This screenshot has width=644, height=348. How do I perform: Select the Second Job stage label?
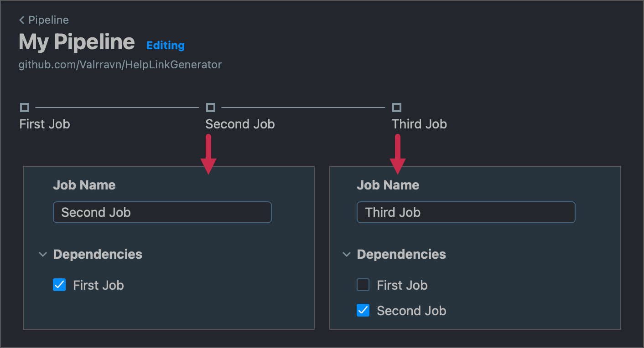coord(240,124)
